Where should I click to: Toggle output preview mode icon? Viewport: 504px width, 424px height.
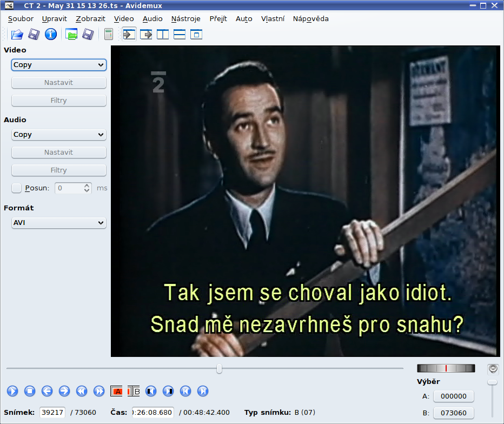(146, 34)
